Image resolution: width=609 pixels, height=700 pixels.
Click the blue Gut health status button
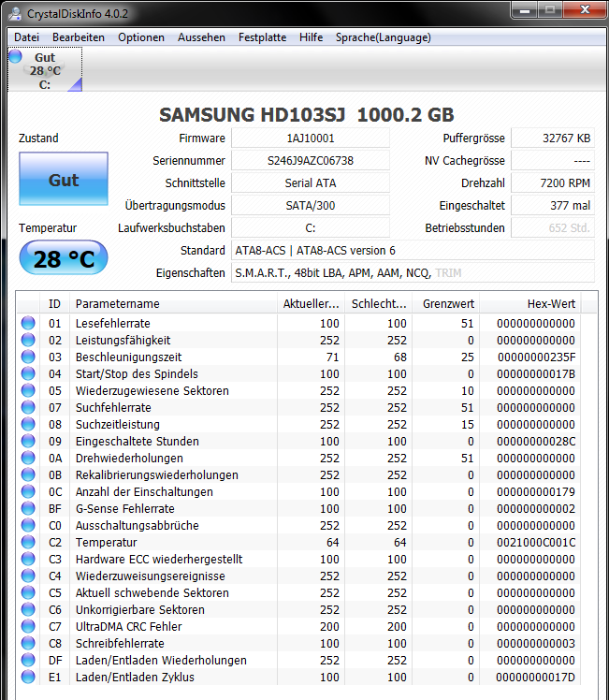(x=64, y=179)
